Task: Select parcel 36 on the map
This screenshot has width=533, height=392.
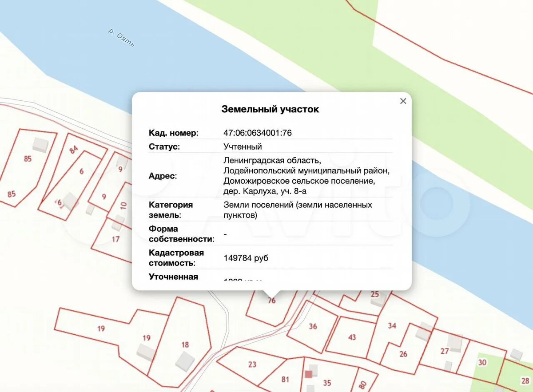Action: (x=313, y=326)
